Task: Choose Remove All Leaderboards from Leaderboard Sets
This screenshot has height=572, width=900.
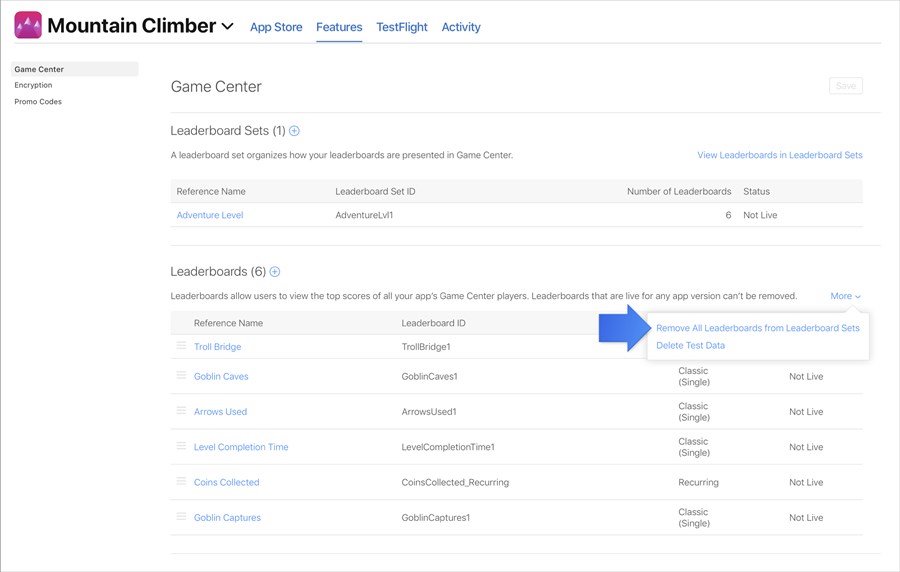Action: coord(757,328)
